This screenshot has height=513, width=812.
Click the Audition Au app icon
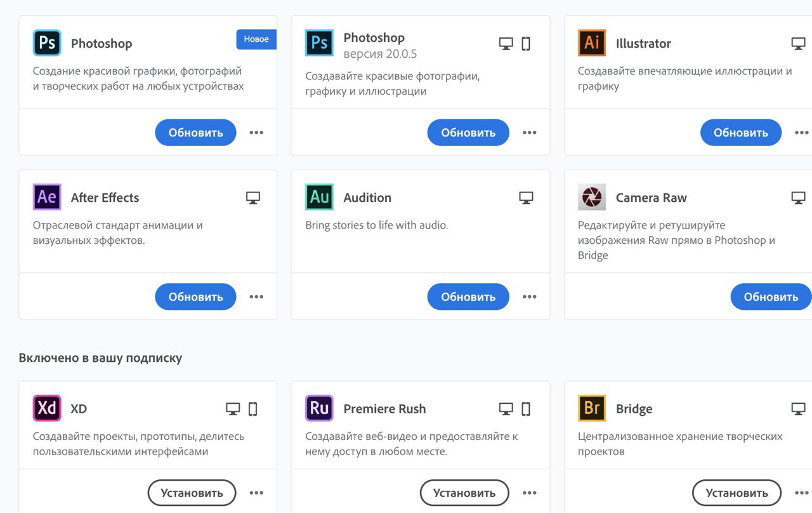coord(319,197)
